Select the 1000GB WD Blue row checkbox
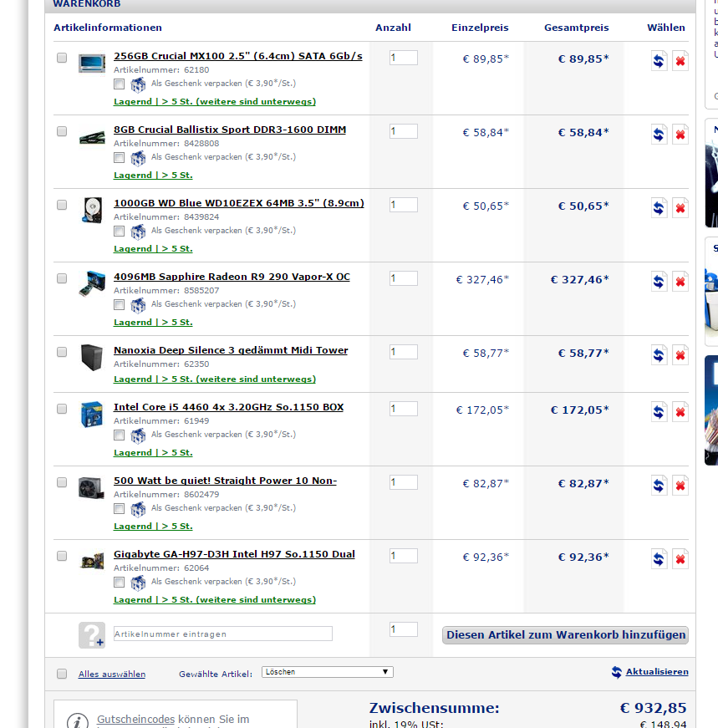 tap(62, 205)
